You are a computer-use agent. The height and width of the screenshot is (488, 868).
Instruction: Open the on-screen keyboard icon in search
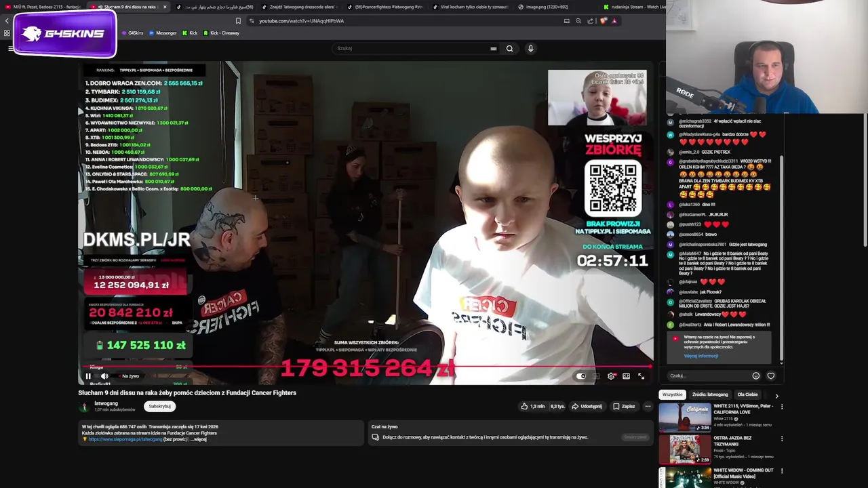(x=494, y=48)
